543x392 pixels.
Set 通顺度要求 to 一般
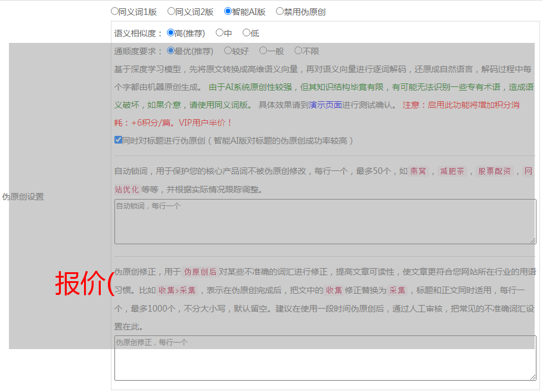[x=263, y=51]
